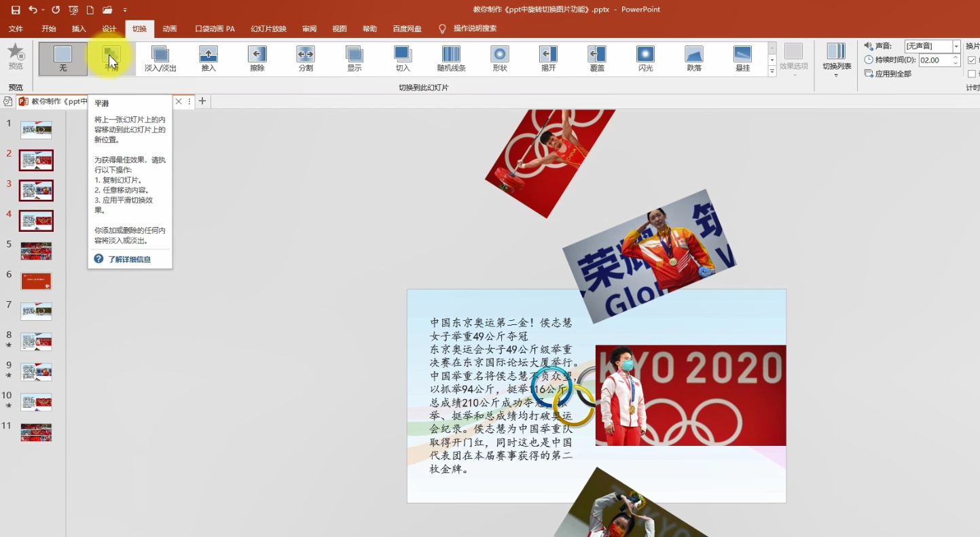This screenshot has height=537, width=980.
Task: Select slide 3 thumbnail
Action: click(x=36, y=190)
